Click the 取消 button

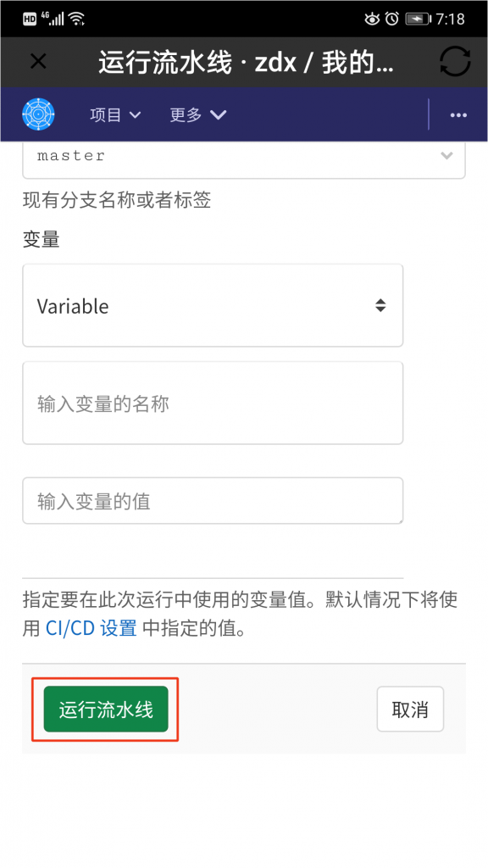click(410, 709)
